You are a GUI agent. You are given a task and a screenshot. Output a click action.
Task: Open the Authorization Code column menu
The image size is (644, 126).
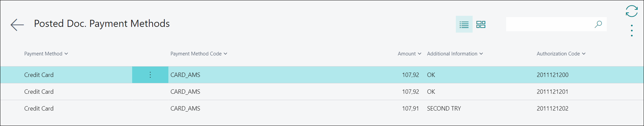[561, 54]
